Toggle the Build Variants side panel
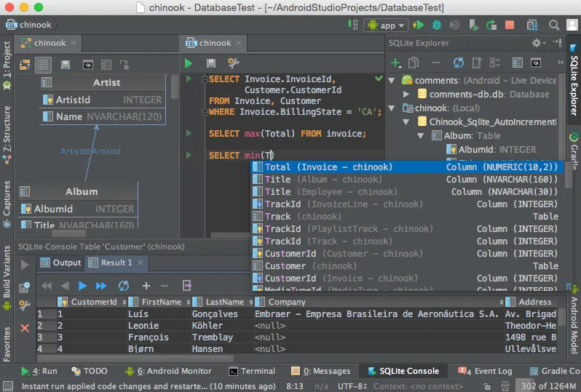 7,278
